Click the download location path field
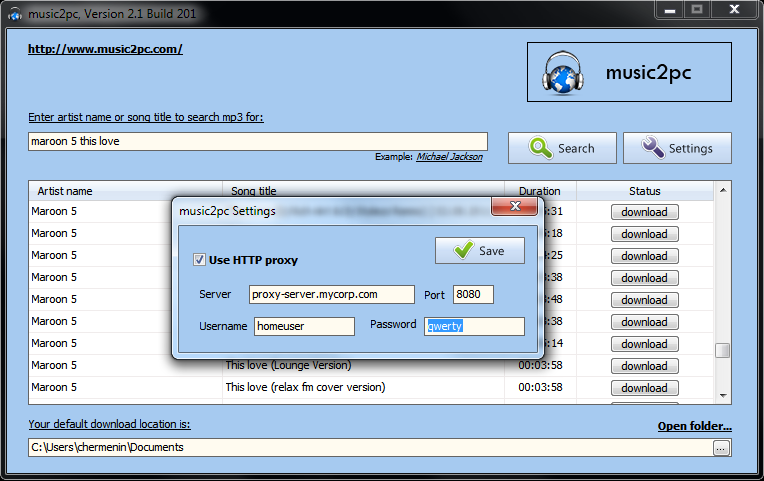764x481 pixels. tap(370, 447)
